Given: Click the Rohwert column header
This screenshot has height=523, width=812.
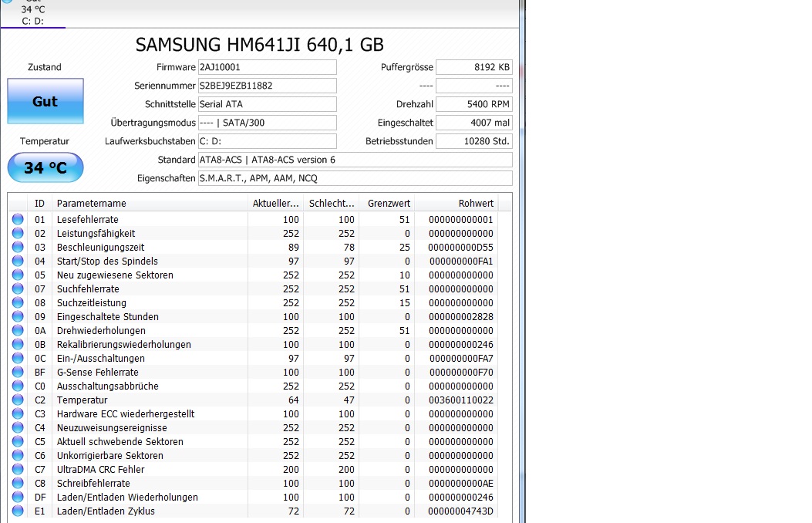Looking at the screenshot, I should pyautogui.click(x=457, y=204).
